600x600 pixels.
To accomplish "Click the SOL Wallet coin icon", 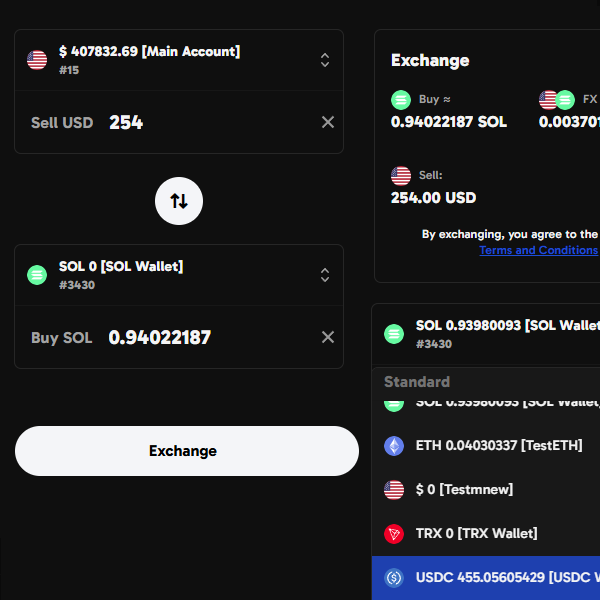I will [x=37, y=275].
